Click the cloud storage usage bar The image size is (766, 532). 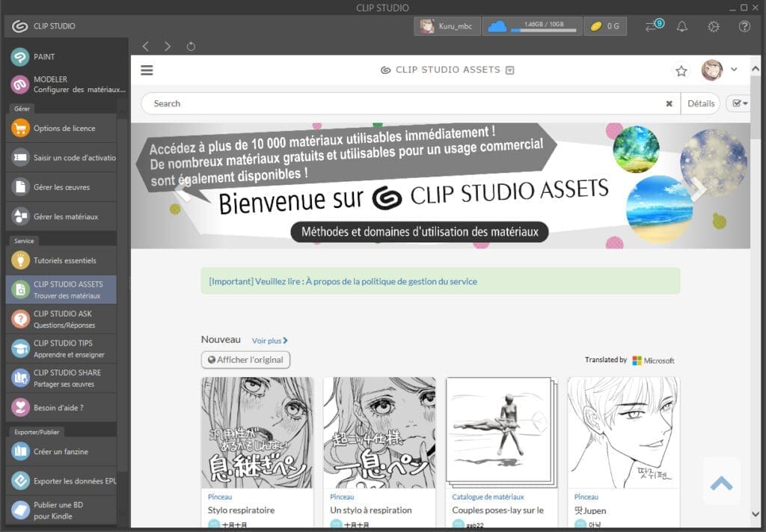tap(544, 31)
